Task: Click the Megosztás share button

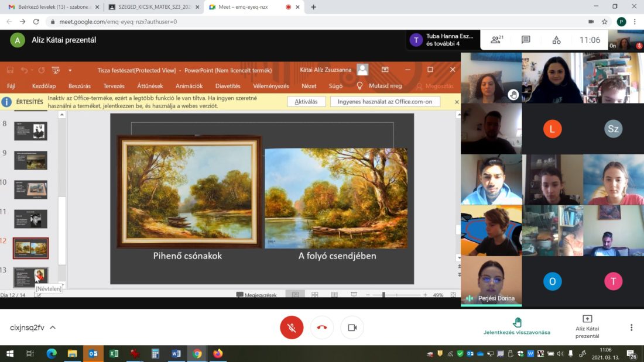Action: (435, 86)
